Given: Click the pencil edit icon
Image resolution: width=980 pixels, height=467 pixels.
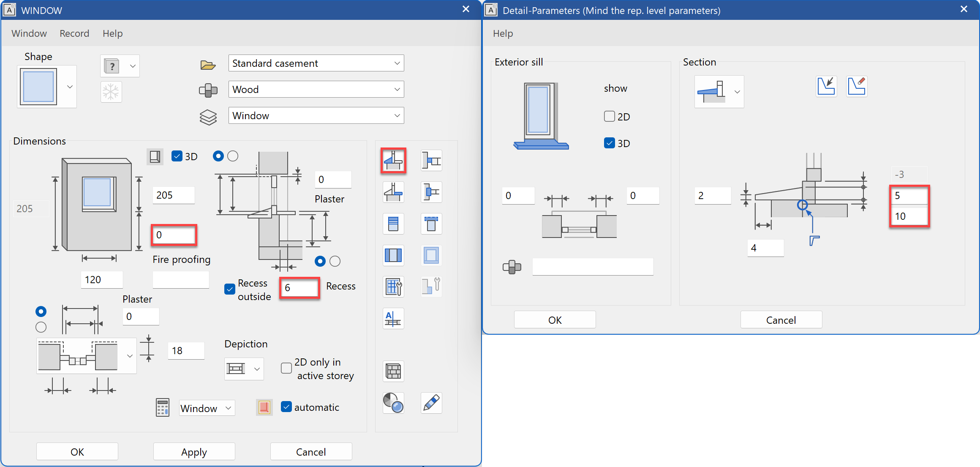Looking at the screenshot, I should 431,403.
